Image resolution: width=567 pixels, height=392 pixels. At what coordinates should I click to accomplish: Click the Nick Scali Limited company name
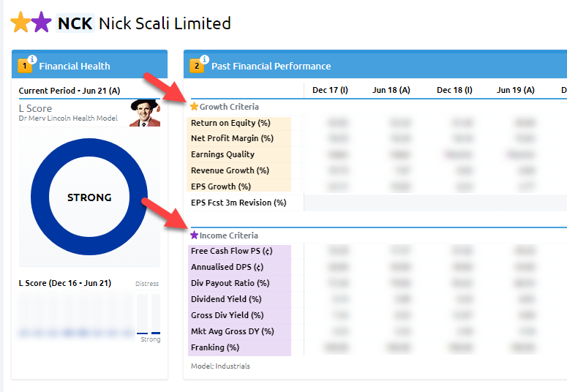click(165, 23)
